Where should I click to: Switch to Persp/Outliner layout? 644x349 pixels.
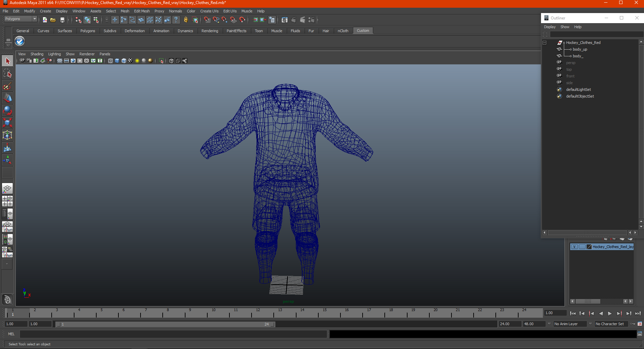(x=7, y=214)
